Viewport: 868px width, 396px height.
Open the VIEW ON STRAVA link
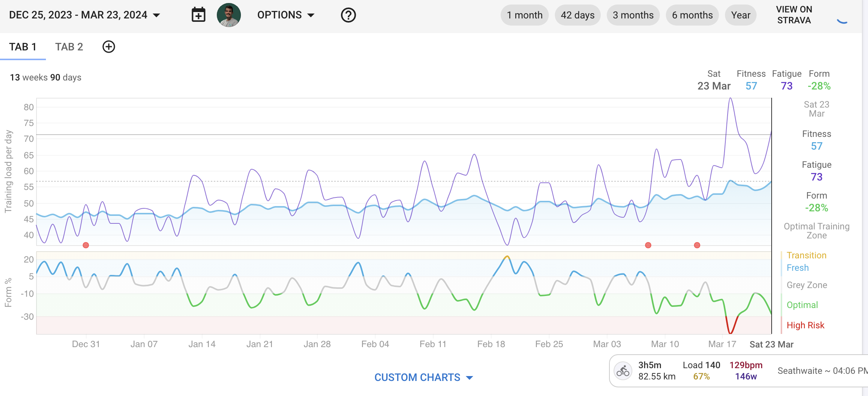794,15
